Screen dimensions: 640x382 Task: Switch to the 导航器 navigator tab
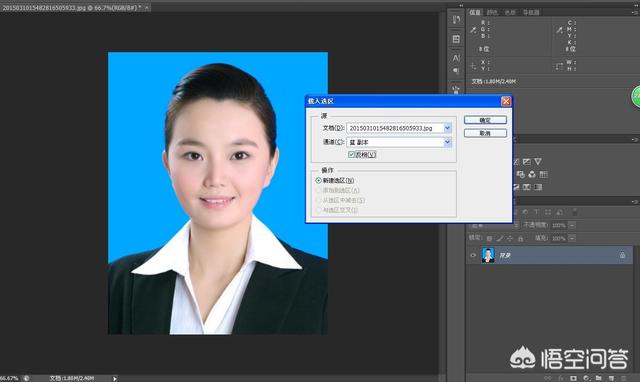pyautogui.click(x=531, y=12)
